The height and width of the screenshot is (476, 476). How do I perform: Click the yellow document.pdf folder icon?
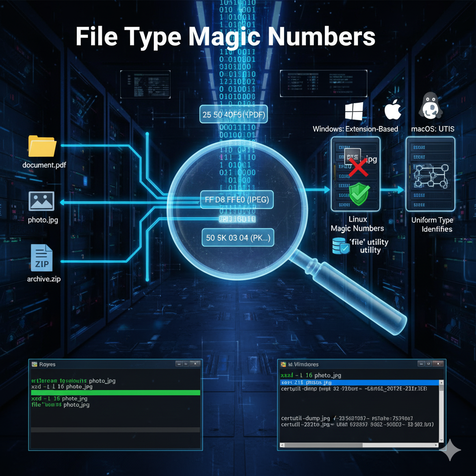(x=42, y=146)
